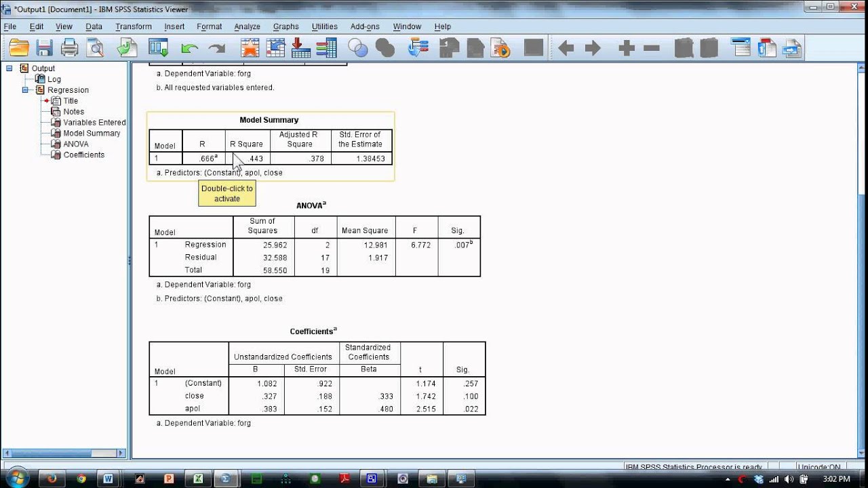This screenshot has height=488, width=868.
Task: Open the Add-ons menu
Action: click(365, 26)
